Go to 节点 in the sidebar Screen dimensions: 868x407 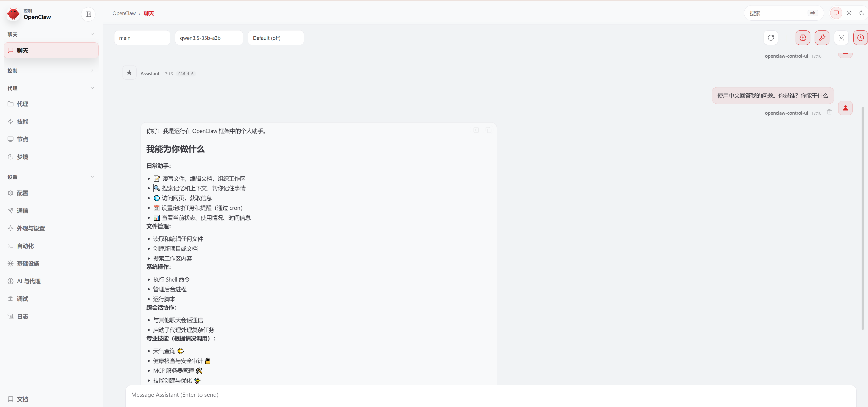pos(51,139)
